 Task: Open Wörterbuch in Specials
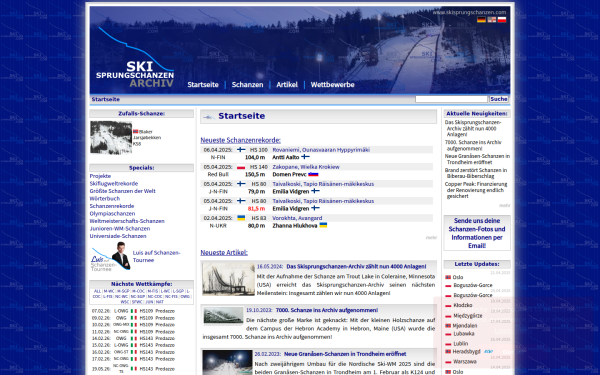[x=105, y=199]
